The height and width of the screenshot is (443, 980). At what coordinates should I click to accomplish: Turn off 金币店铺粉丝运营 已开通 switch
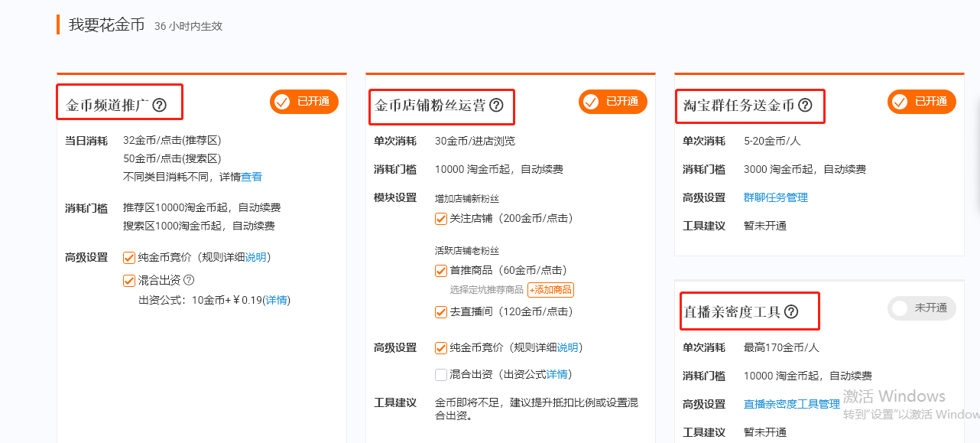tap(612, 102)
